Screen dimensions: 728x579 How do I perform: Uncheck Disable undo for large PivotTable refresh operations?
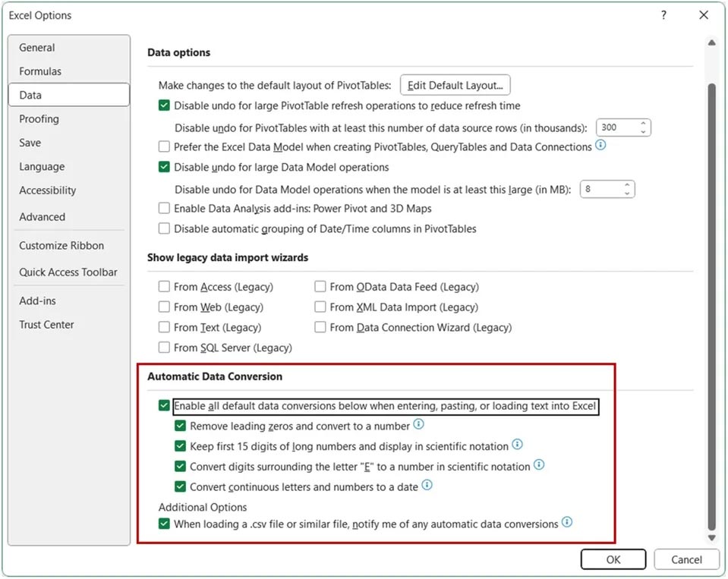pos(164,105)
